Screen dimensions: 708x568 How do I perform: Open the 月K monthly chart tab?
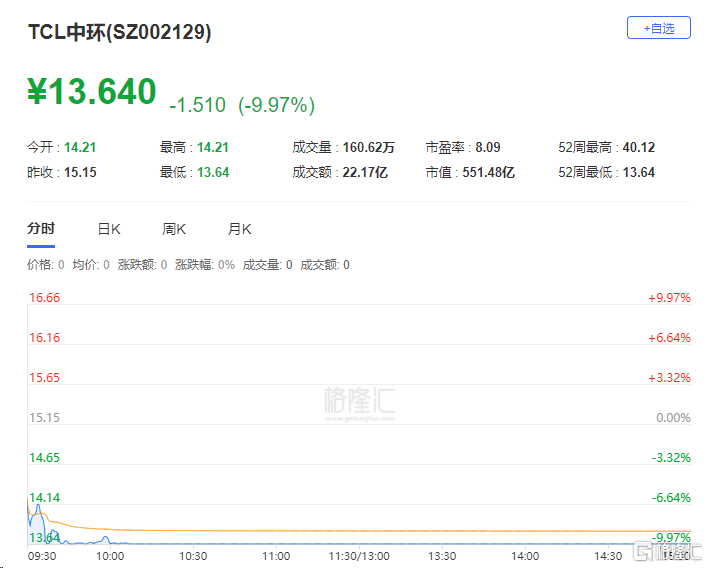239,229
